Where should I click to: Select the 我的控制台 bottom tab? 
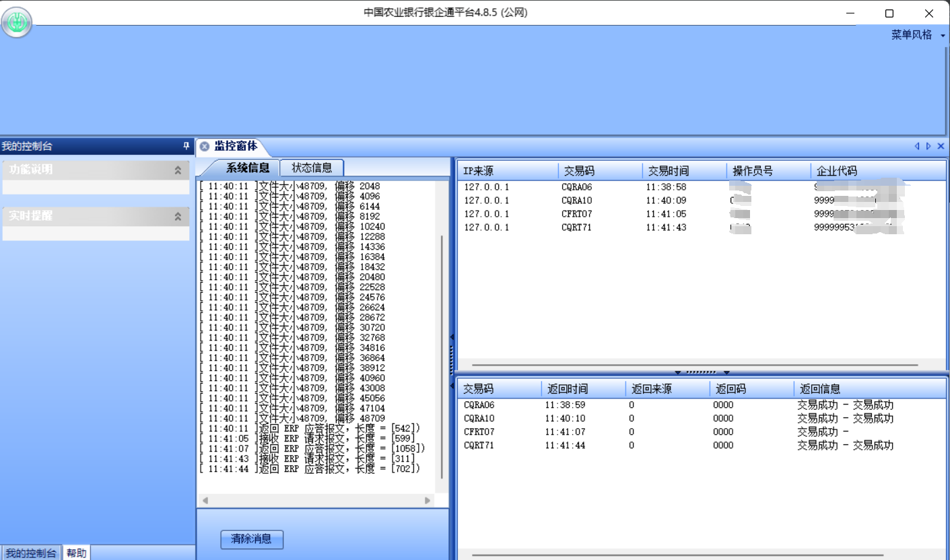point(31,553)
